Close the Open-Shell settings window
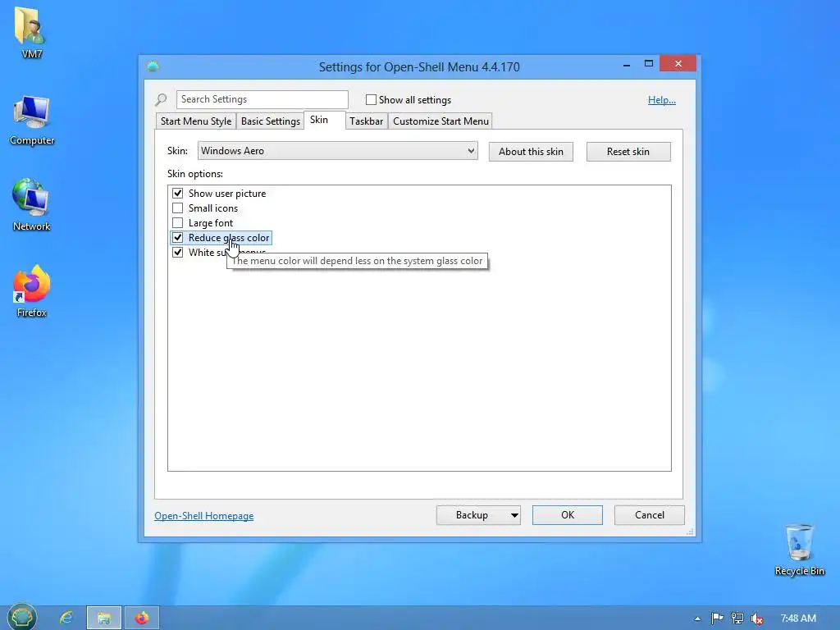 coord(678,63)
